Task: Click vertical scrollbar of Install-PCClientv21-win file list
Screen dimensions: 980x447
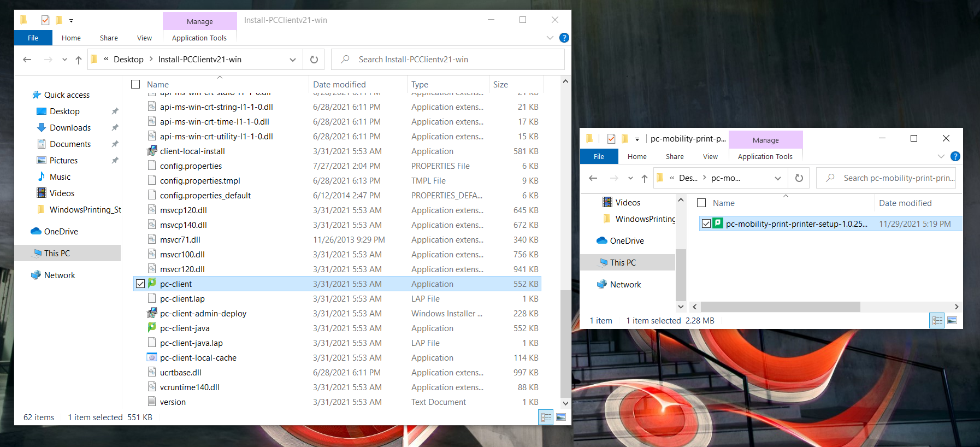Action: click(x=565, y=344)
